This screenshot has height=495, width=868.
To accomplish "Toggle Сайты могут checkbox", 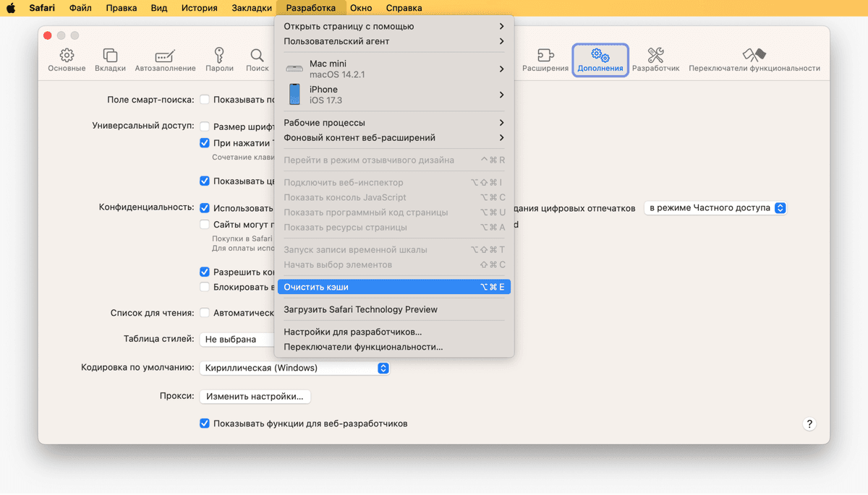I will tap(205, 225).
